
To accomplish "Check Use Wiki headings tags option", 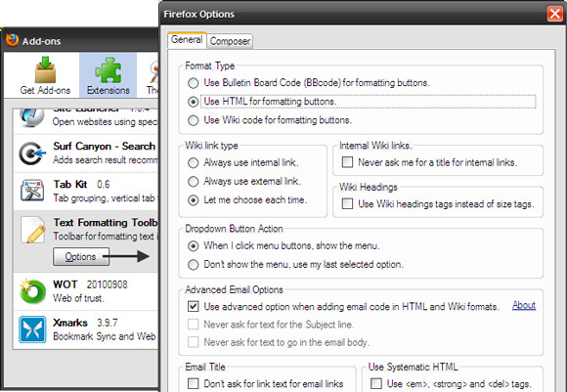I will tap(347, 203).
